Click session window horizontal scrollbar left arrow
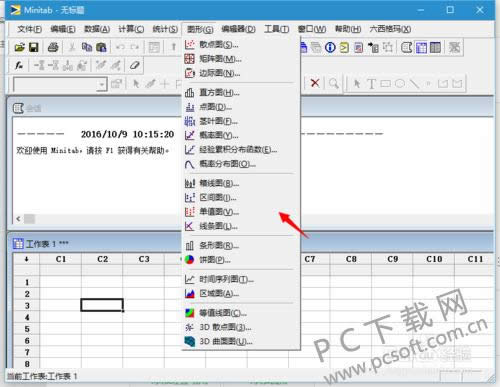The image size is (500, 387). [x=18, y=219]
